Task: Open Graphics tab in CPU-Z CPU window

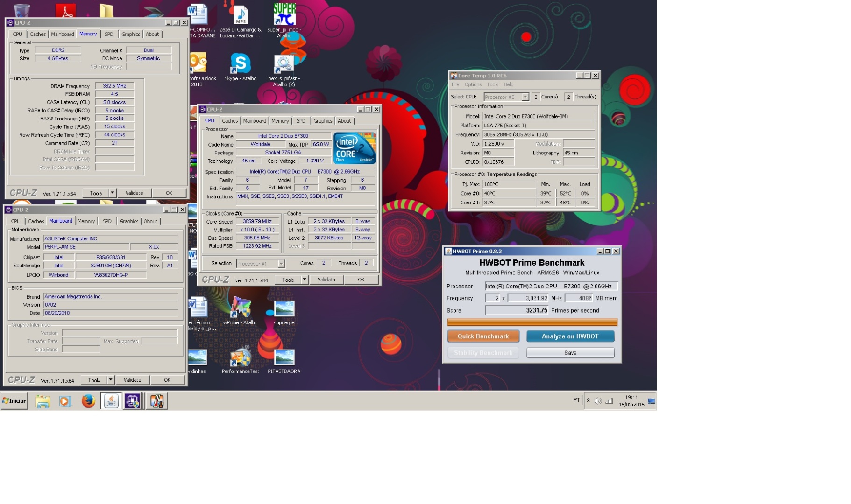Action: [323, 121]
